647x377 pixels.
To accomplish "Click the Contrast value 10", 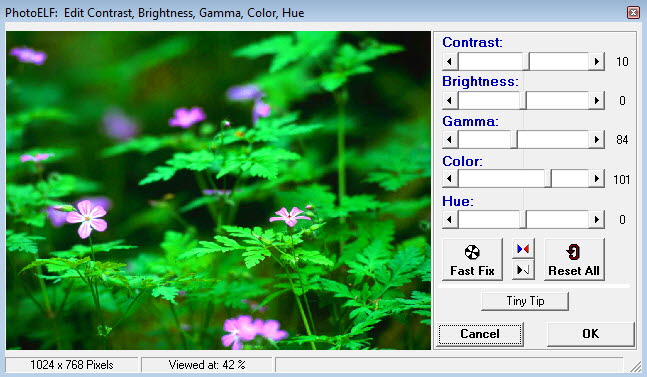I will coord(622,62).
